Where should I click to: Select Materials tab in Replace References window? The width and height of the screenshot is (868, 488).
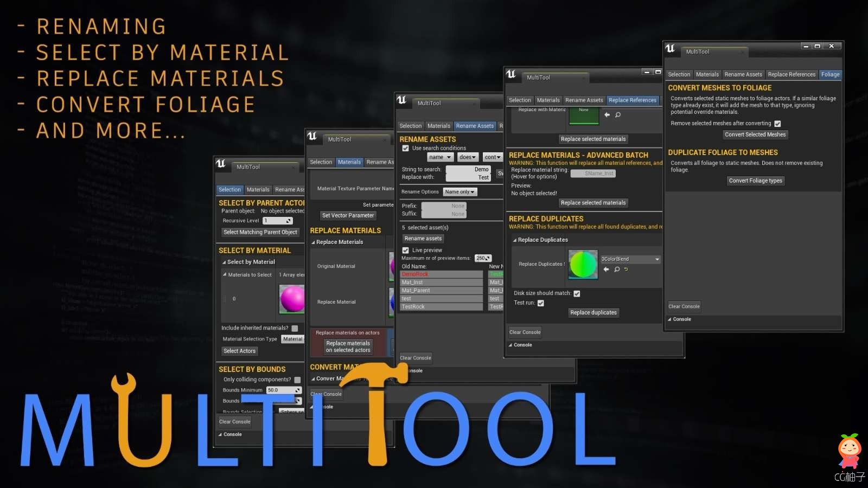pyautogui.click(x=548, y=100)
